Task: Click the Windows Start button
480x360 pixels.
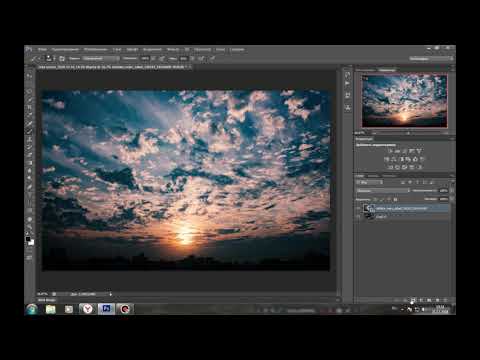Action: coord(32,309)
